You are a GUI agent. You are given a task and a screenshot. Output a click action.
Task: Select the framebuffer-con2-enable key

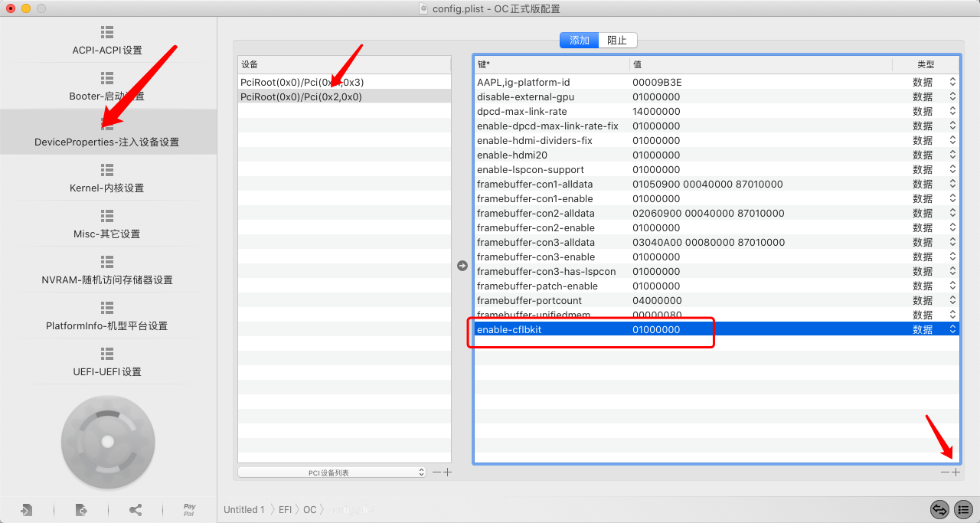coord(536,227)
